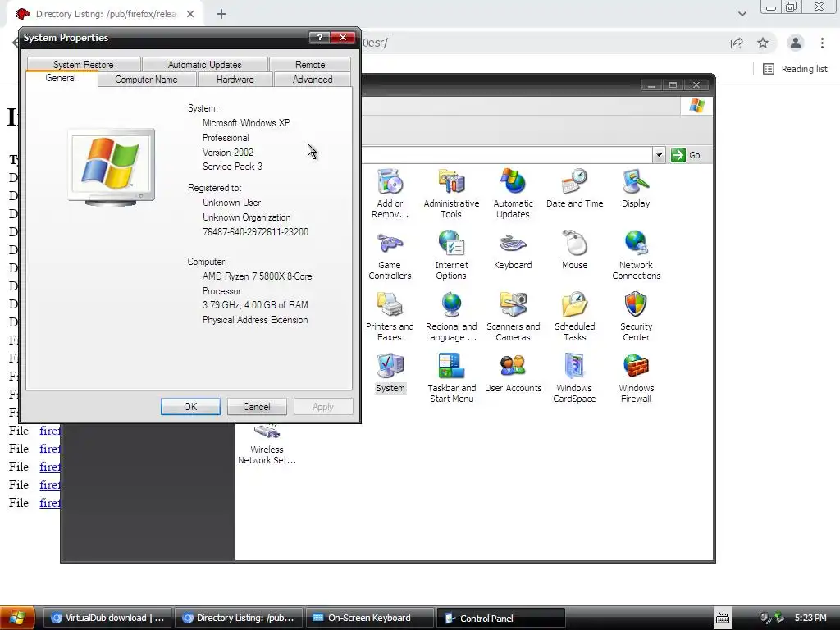Viewport: 840px width, 630px height.
Task: Switch to the Advanced tab
Action: [x=313, y=80]
